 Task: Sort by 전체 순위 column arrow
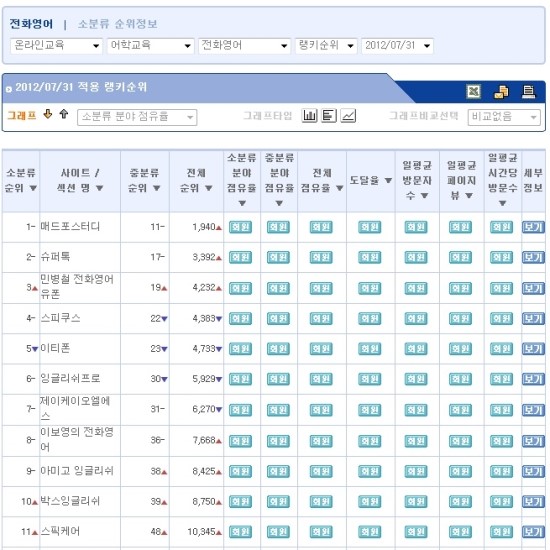coord(209,188)
